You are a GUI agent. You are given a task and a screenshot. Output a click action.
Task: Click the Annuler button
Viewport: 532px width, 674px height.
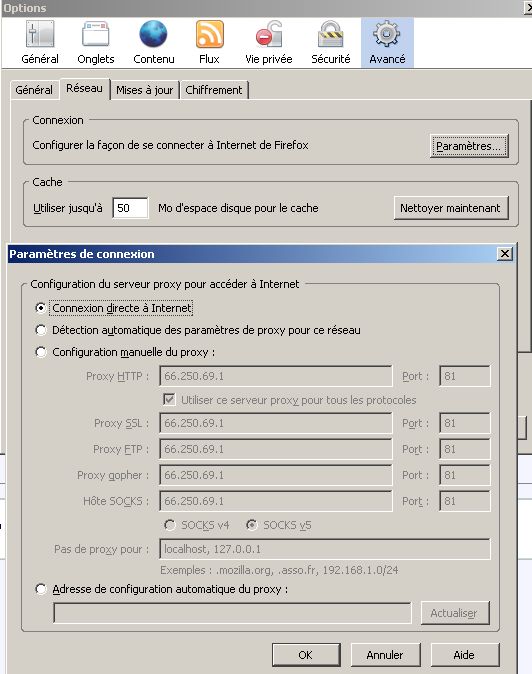pos(385,655)
